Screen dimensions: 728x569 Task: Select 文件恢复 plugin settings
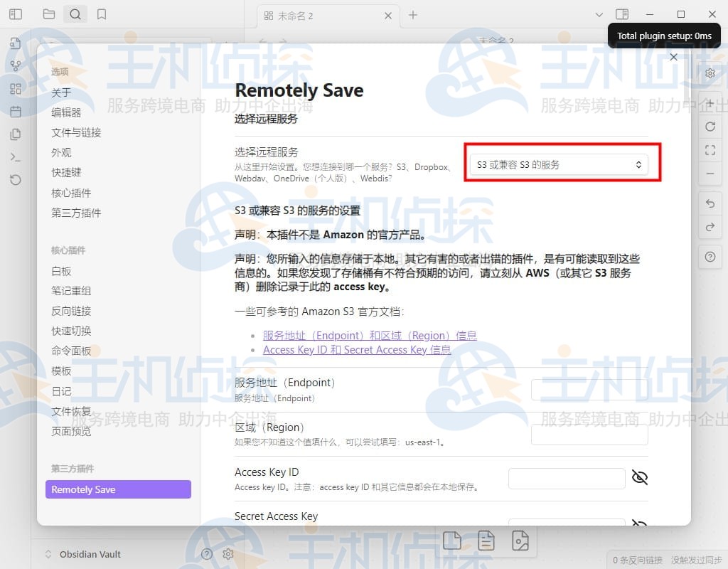71,411
